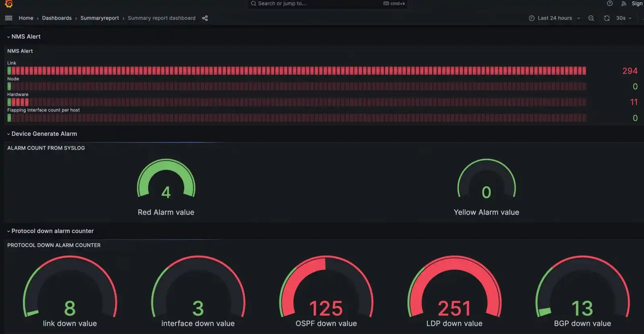Open the Grafana logo home icon
Viewport: 644px width, 334px height.
(x=8, y=4)
